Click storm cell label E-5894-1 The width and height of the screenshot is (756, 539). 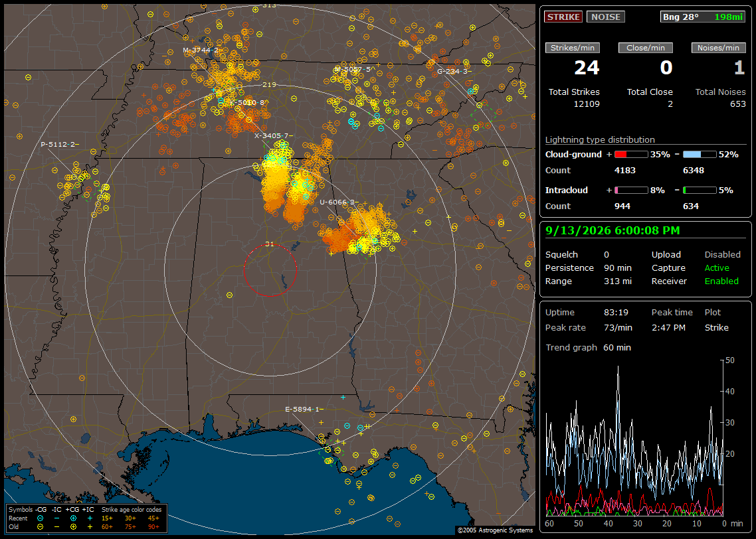click(x=304, y=410)
